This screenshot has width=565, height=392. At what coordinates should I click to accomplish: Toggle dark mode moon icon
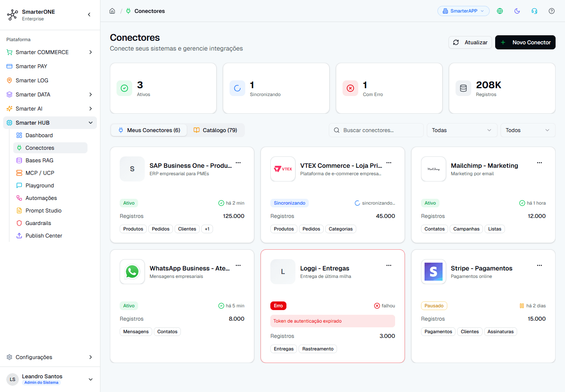click(517, 11)
